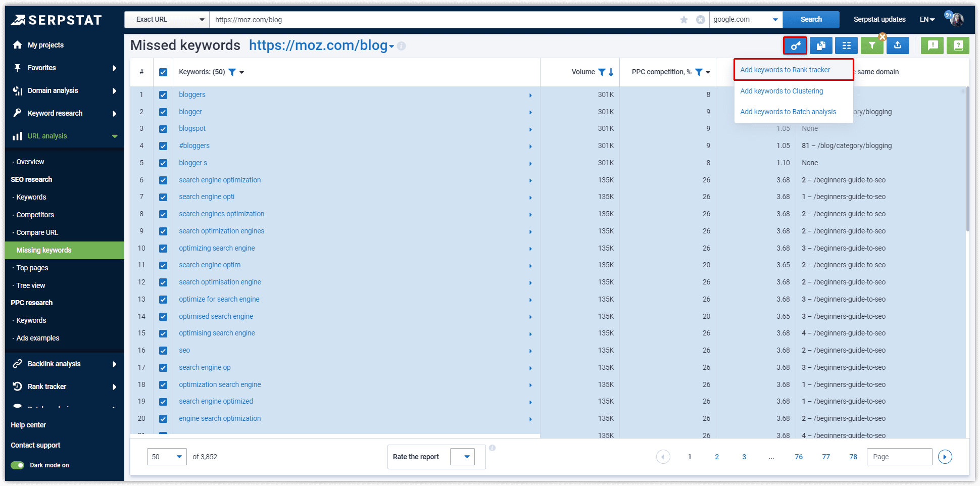Open the user avatar profile
The width and height of the screenshot is (980, 486).
(x=957, y=20)
